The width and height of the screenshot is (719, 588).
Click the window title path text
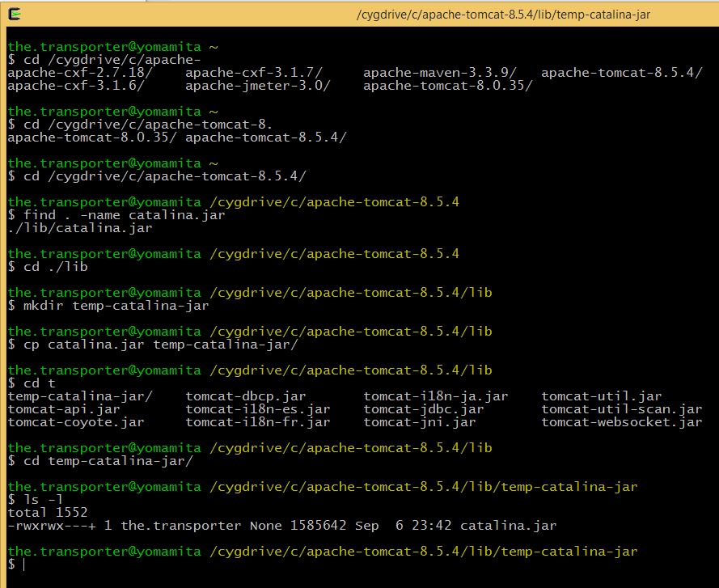pos(503,13)
